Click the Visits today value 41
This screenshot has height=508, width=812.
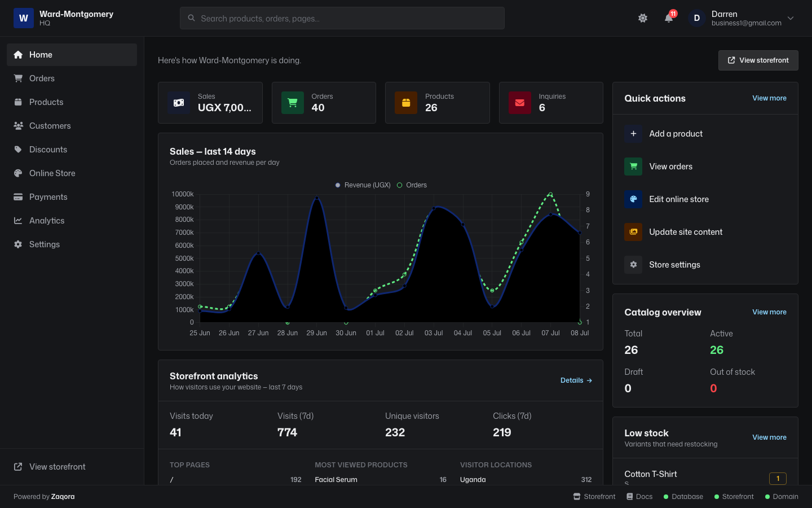pos(175,432)
